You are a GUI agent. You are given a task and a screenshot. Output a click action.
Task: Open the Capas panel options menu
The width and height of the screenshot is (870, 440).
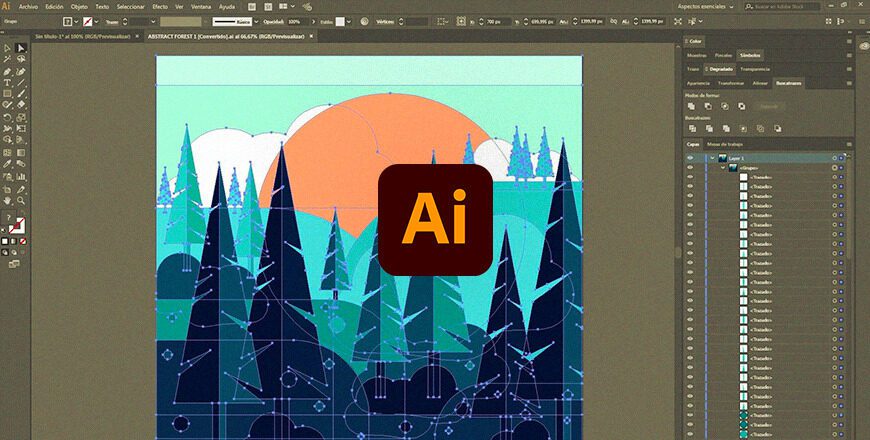point(849,144)
